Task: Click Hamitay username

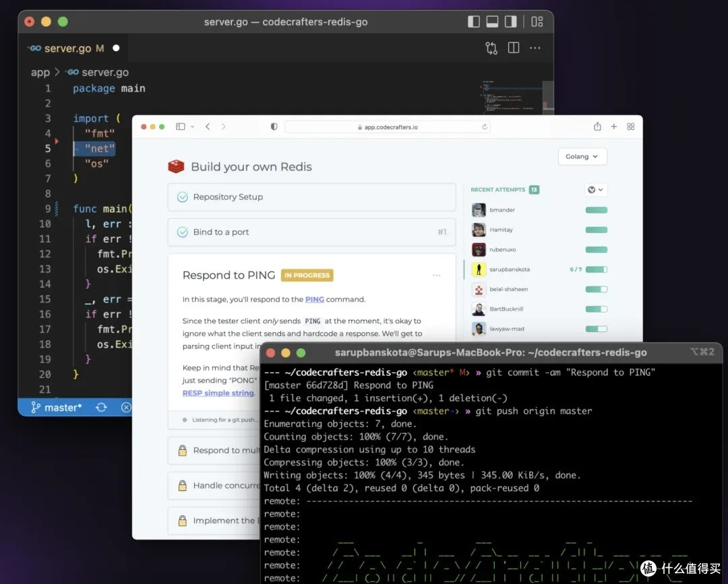Action: pyautogui.click(x=501, y=230)
